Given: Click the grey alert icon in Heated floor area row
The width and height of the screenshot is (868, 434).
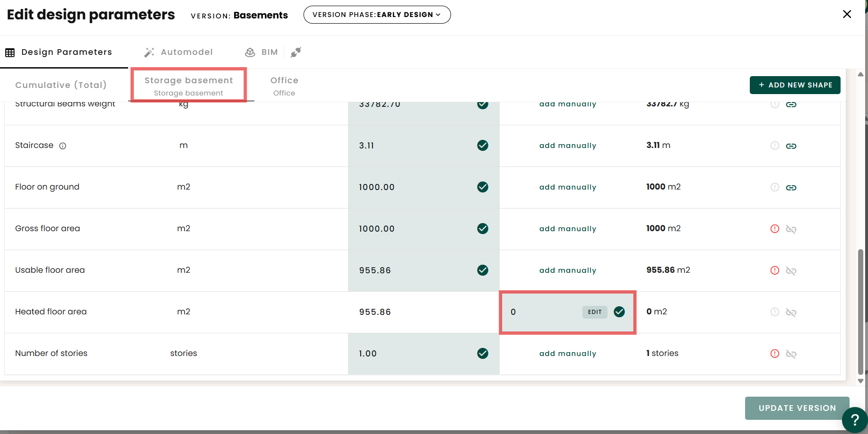Looking at the screenshot, I should (x=775, y=312).
